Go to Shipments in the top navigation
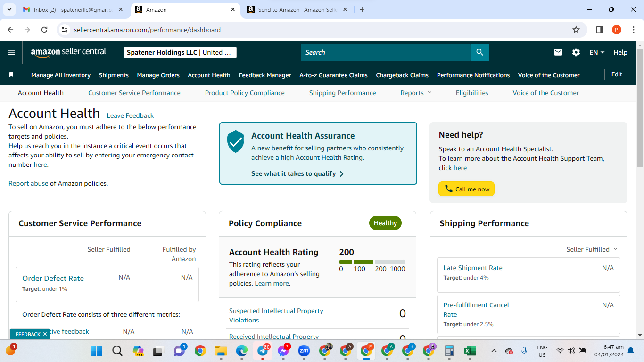This screenshot has width=644, height=362. coord(114,75)
